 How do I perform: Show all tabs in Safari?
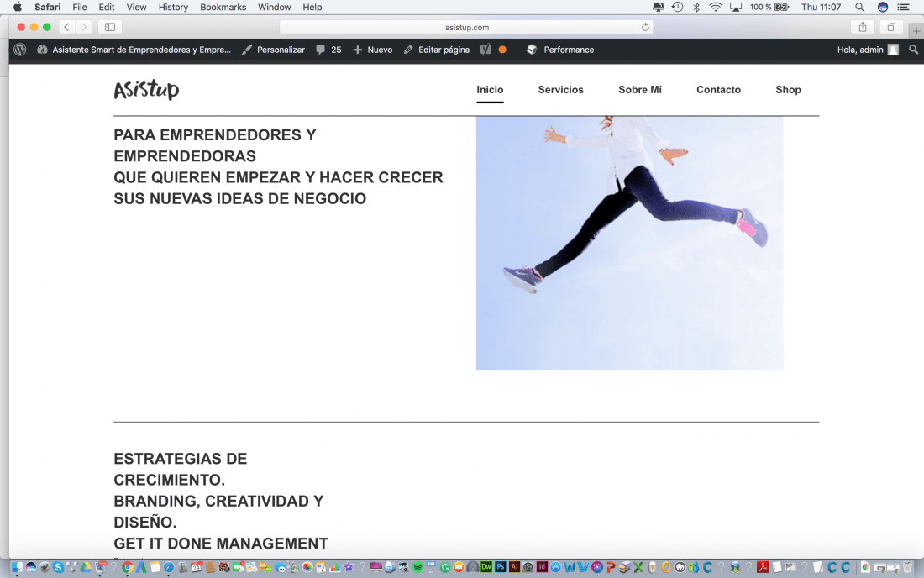(891, 27)
